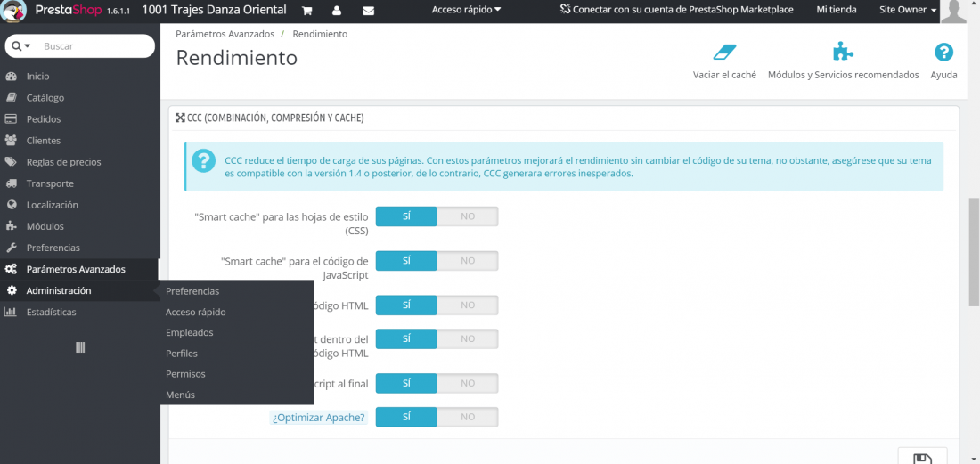Select Preferencias in Administración submenu
The image size is (980, 464).
(192, 291)
